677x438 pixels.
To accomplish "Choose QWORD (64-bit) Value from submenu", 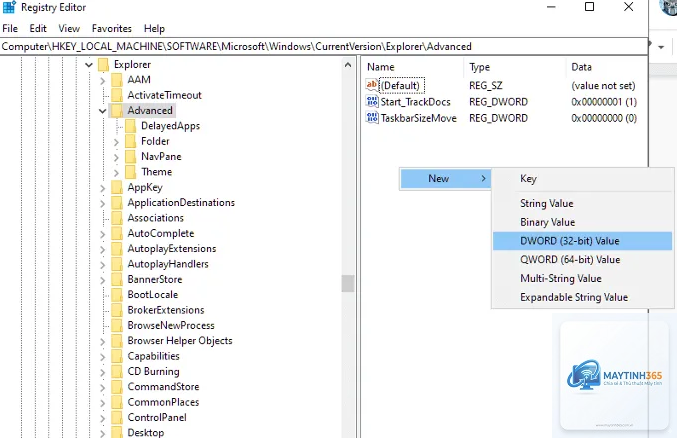I will (582, 260).
